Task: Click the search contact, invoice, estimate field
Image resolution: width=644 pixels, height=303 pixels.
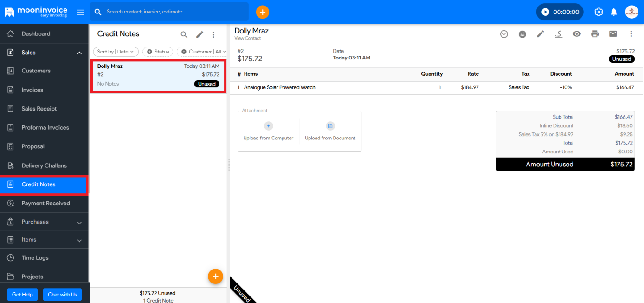Action: point(169,12)
